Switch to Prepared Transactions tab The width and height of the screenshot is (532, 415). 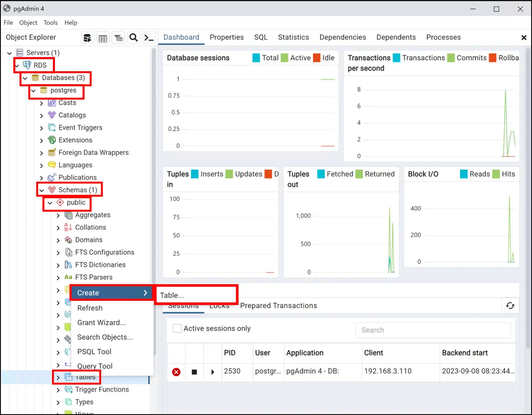278,305
